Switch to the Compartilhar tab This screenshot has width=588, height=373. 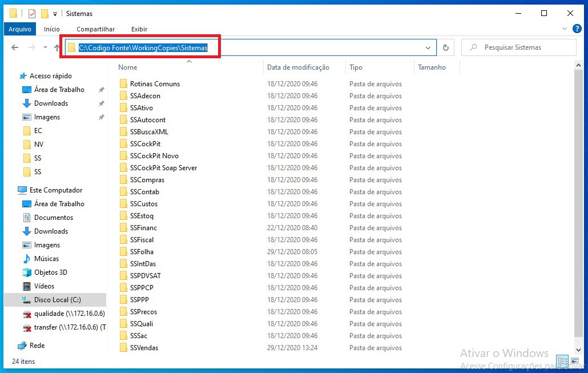95,29
